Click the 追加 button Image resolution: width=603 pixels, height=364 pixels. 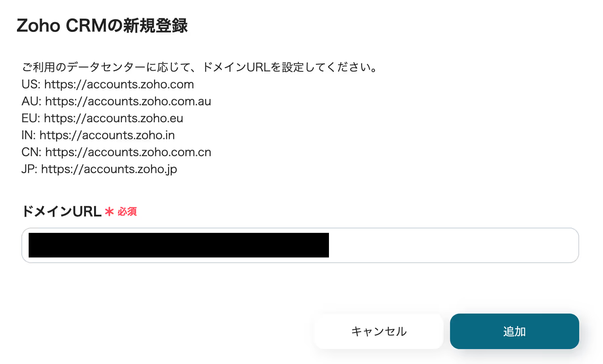click(514, 331)
